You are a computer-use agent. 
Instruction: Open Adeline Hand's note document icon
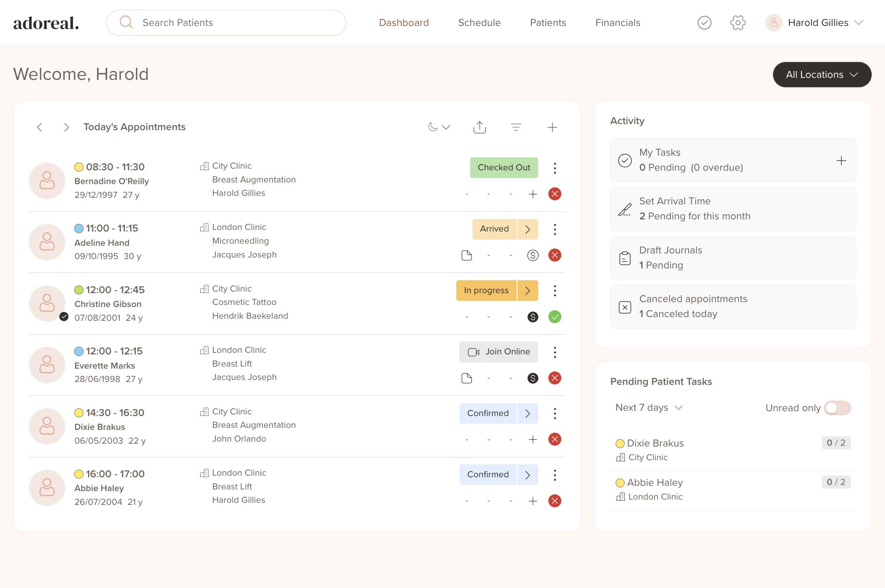coord(466,255)
